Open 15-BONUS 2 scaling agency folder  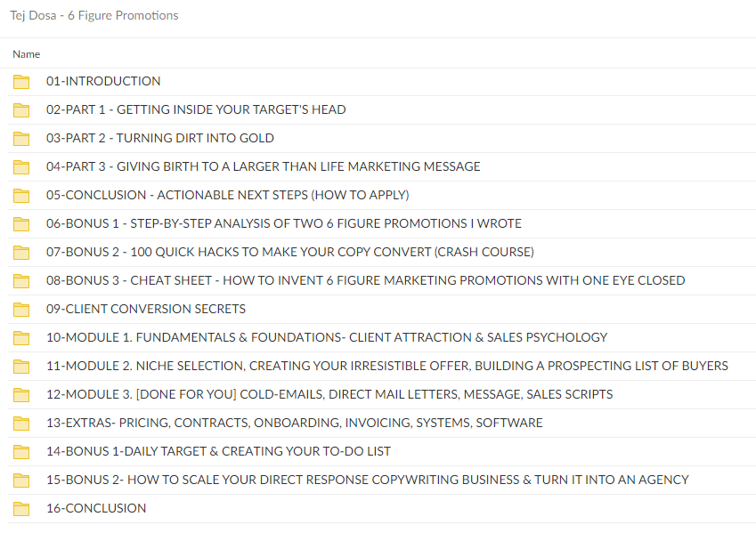(367, 480)
